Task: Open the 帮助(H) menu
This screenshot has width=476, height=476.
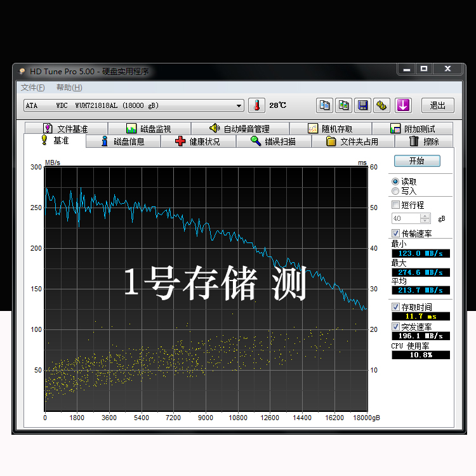Action: 69,88
